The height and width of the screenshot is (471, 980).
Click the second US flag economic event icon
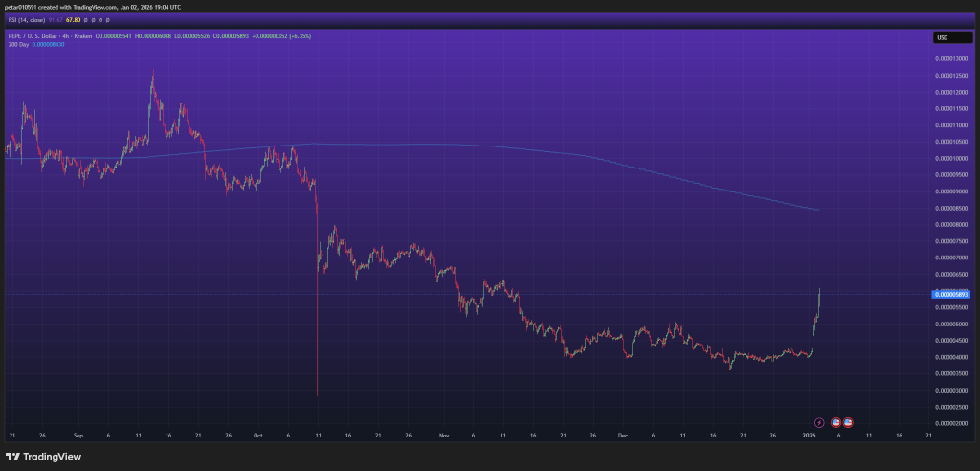pyautogui.click(x=848, y=421)
